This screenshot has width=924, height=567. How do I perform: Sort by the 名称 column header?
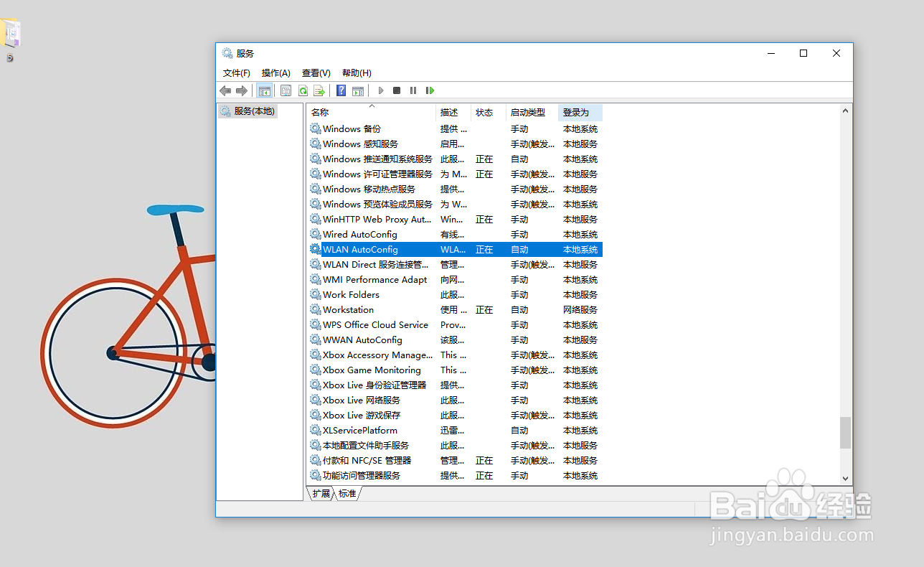[x=372, y=112]
